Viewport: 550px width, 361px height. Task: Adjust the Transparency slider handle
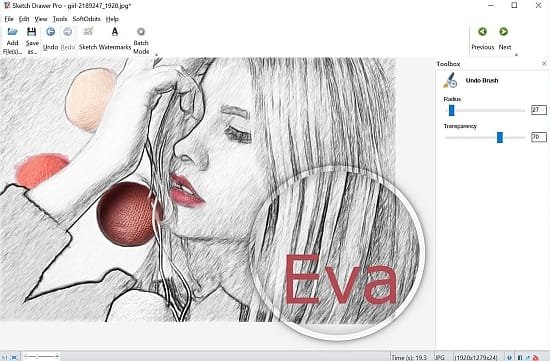500,138
